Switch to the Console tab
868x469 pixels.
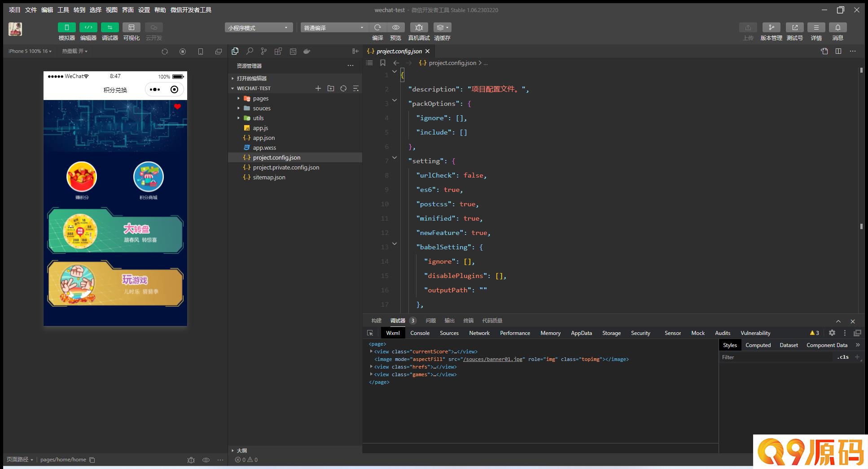click(420, 333)
